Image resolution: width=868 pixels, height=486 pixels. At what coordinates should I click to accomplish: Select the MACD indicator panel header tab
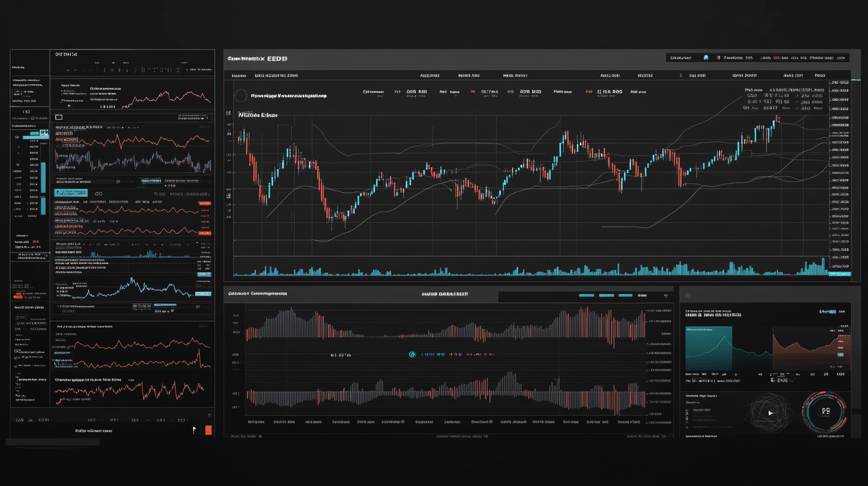[445, 293]
